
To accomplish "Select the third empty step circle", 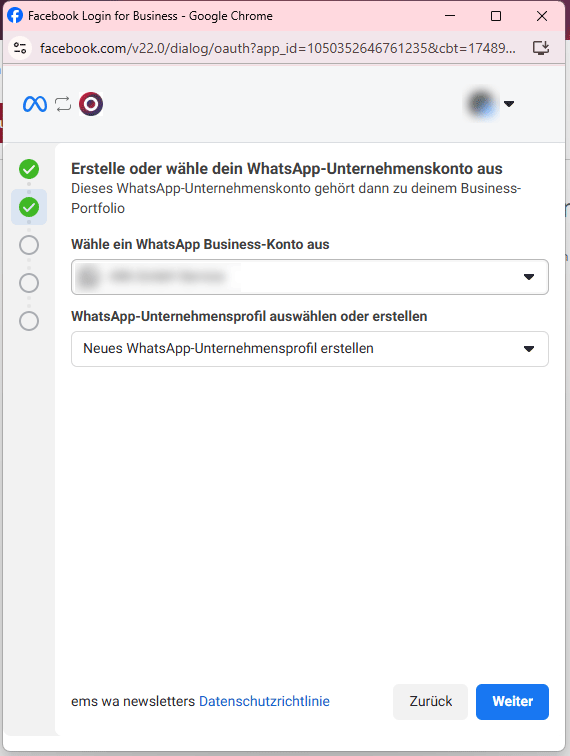I will click(29, 245).
